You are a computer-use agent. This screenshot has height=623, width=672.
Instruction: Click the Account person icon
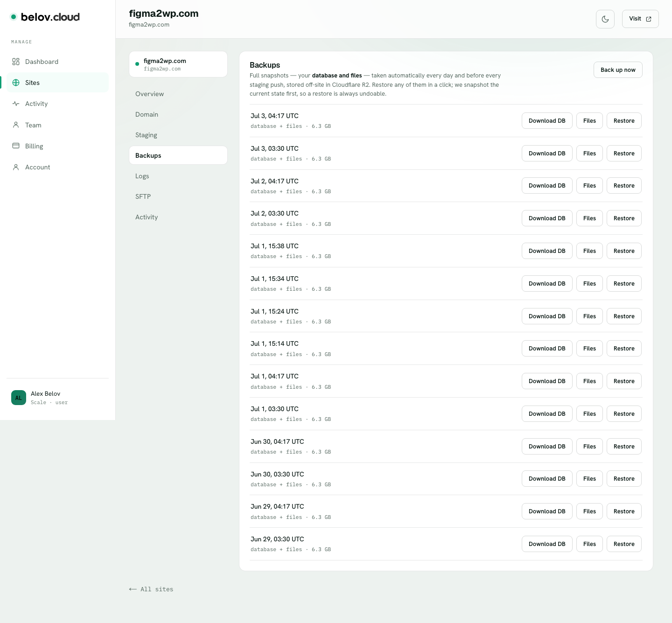tap(16, 167)
